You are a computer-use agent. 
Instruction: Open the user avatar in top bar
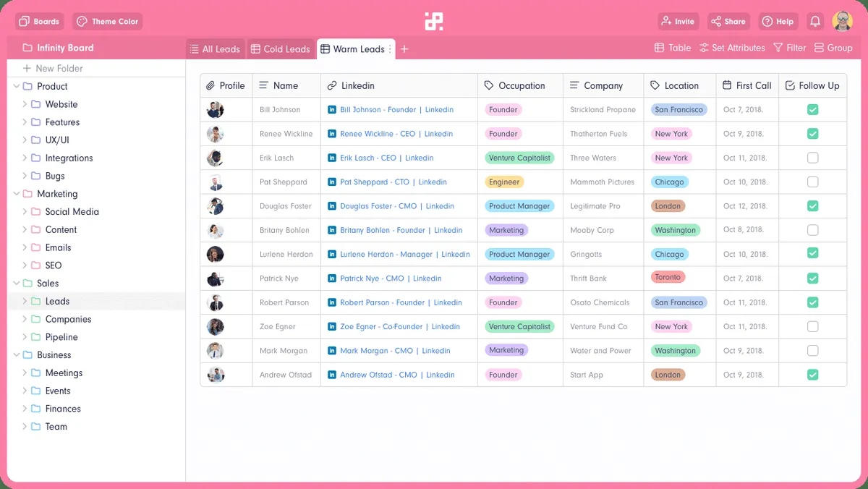pos(842,22)
